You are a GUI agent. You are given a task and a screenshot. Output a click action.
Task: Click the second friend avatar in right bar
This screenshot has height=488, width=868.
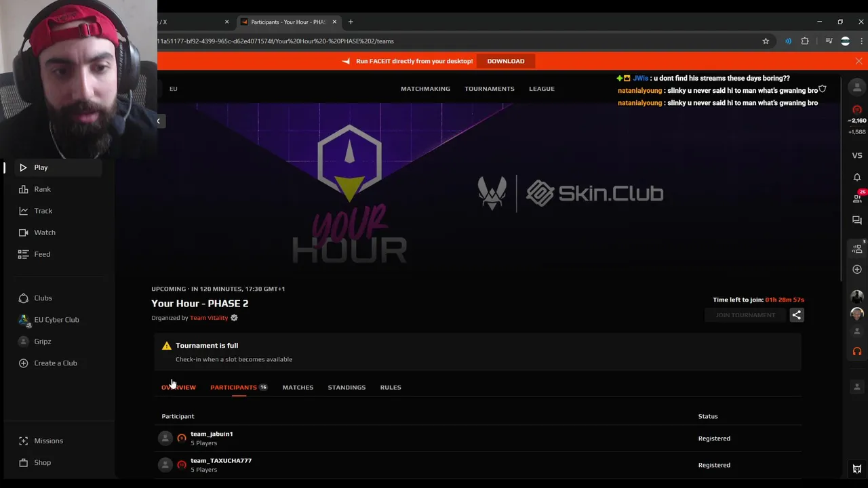(857, 314)
